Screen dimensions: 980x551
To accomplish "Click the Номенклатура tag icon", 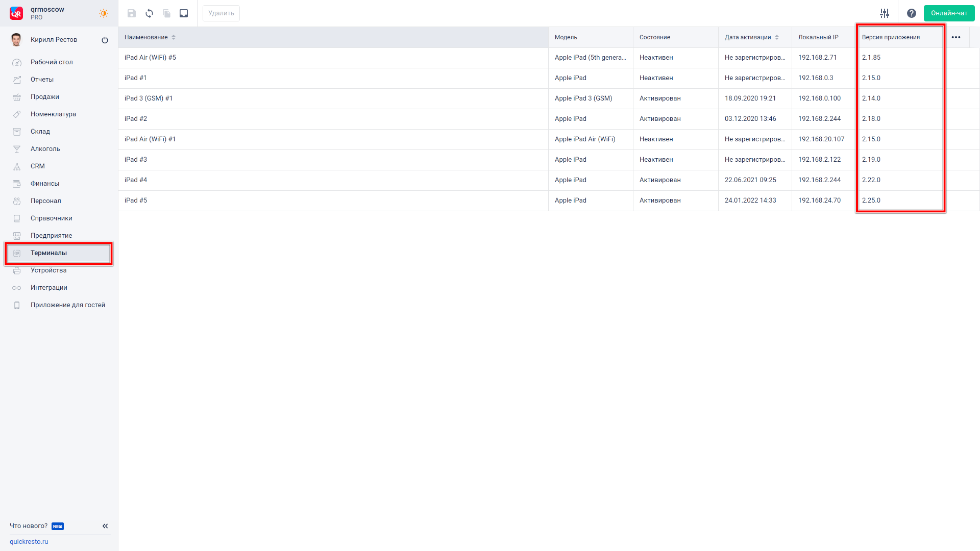I will (17, 114).
